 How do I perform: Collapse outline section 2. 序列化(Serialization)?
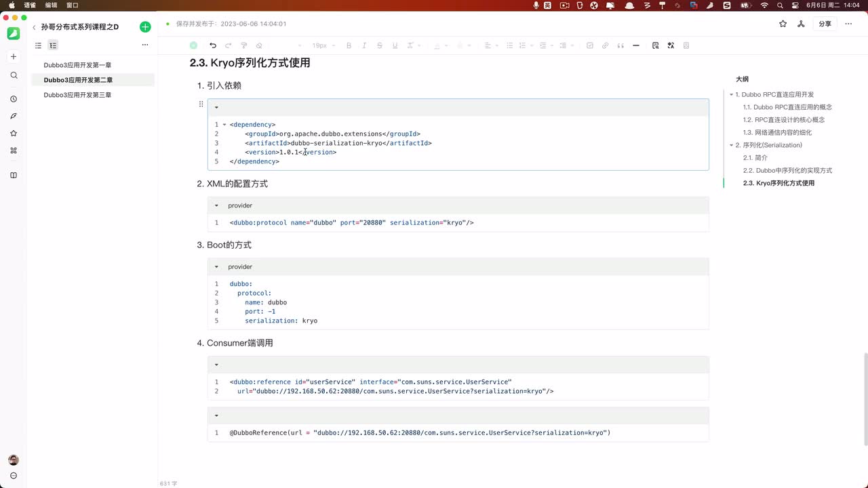coord(732,145)
